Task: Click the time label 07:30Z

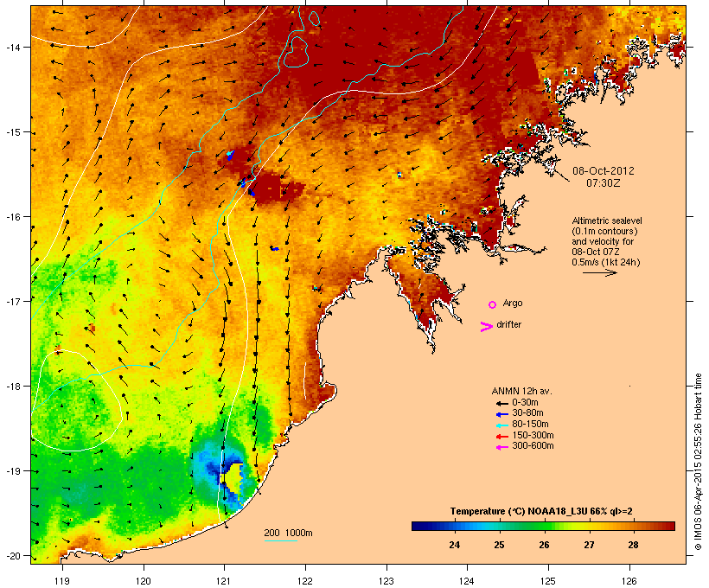Action: [x=604, y=183]
